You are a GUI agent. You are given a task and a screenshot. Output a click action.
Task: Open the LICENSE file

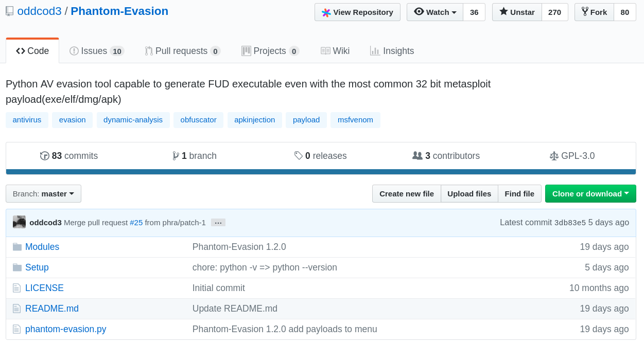click(44, 288)
